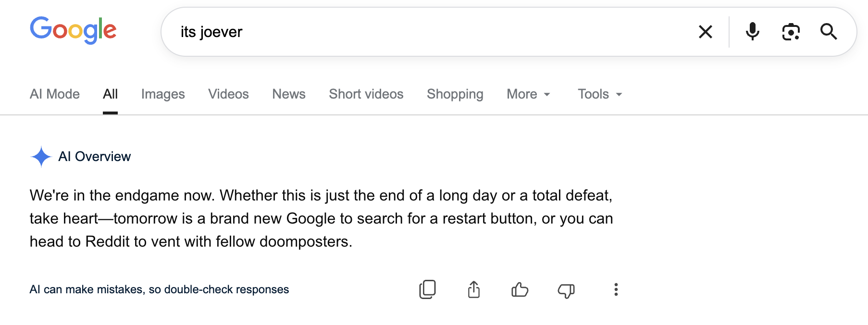Open the three-dot options menu
Viewport: 868px width, 325px height.
pyautogui.click(x=616, y=289)
